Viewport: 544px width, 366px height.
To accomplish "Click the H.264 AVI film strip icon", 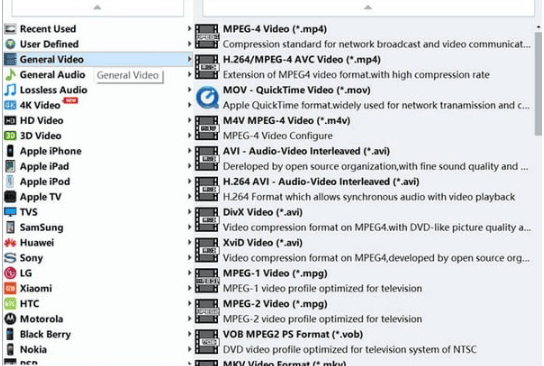I will [x=207, y=189].
